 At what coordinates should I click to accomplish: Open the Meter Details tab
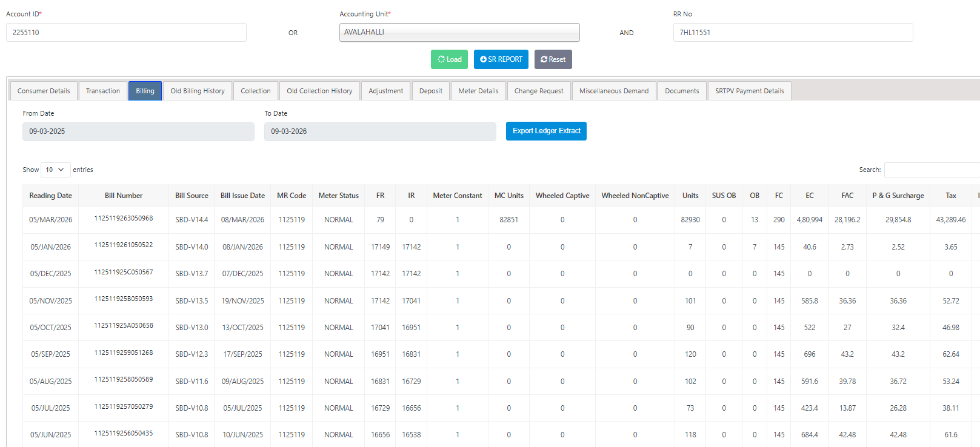pyautogui.click(x=478, y=91)
